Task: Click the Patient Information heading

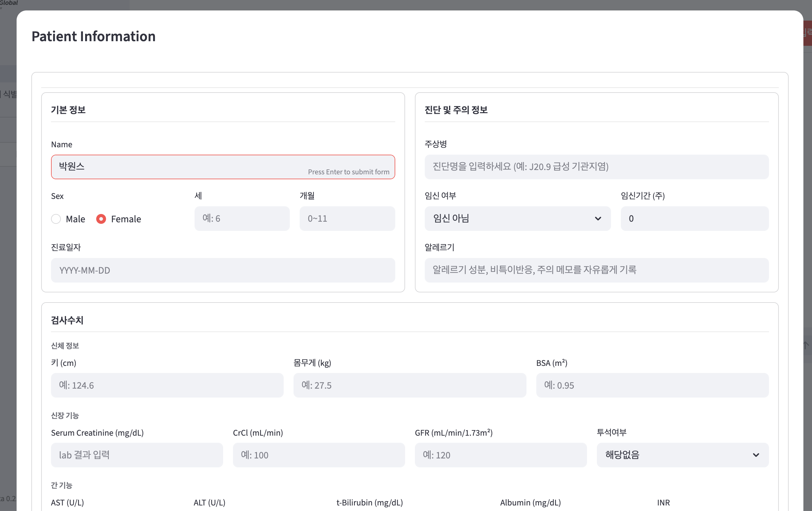Action: 93,36
